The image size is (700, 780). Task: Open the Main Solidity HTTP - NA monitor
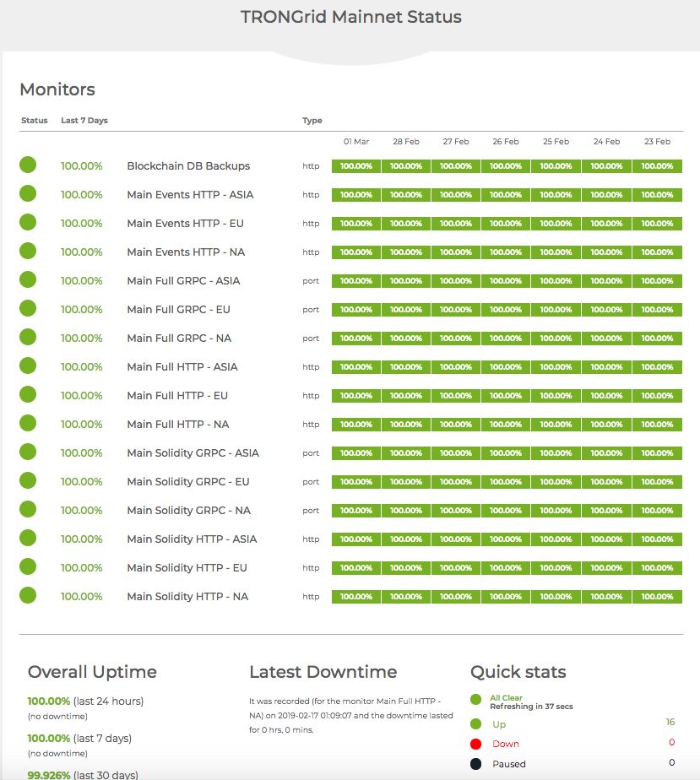[x=187, y=597]
